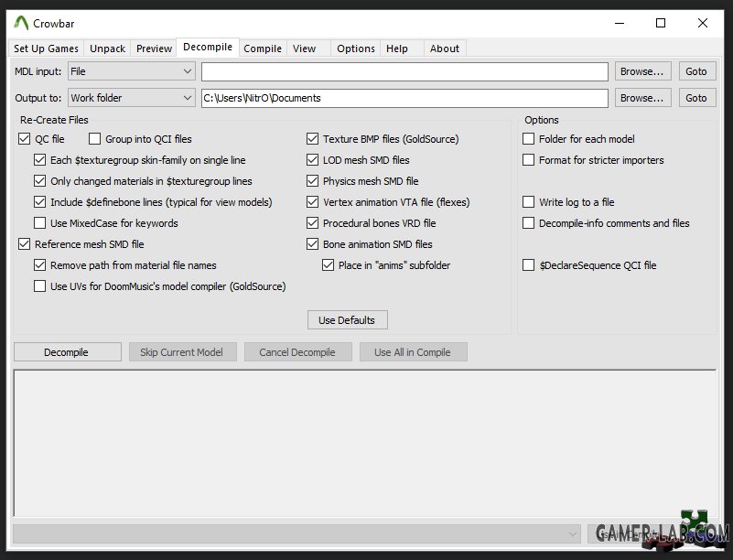Enable Use UVs for DoomMusic's model compiler
Screen dimensions: 733x560
click(39, 286)
